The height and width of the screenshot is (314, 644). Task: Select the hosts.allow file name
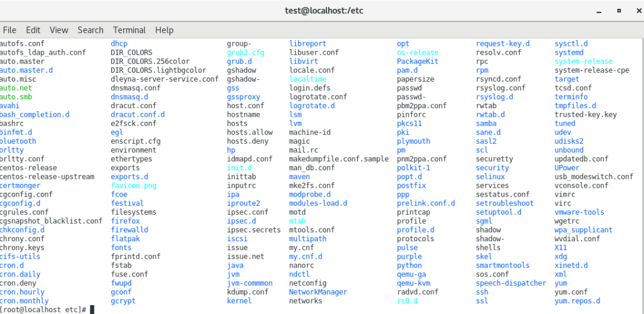pyautogui.click(x=250, y=133)
